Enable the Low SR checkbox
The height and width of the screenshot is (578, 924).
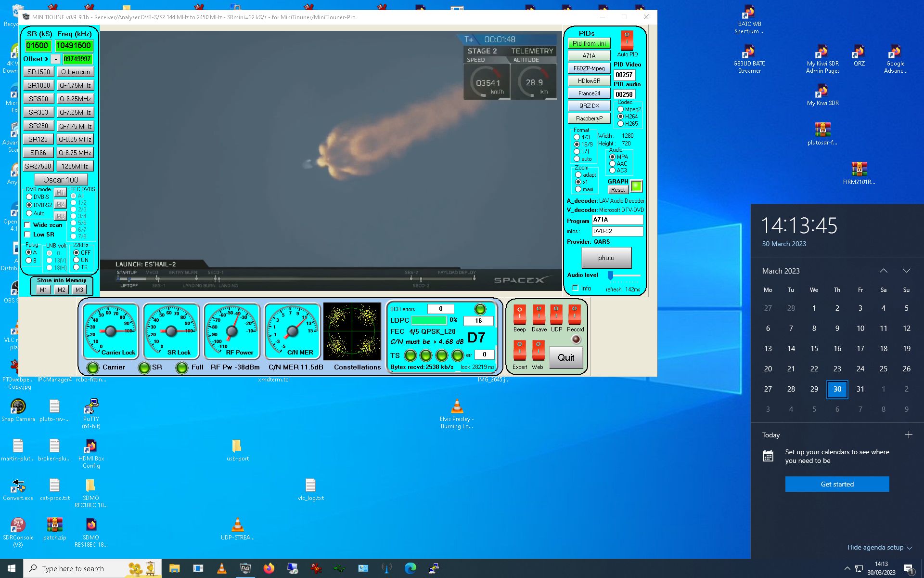point(28,235)
